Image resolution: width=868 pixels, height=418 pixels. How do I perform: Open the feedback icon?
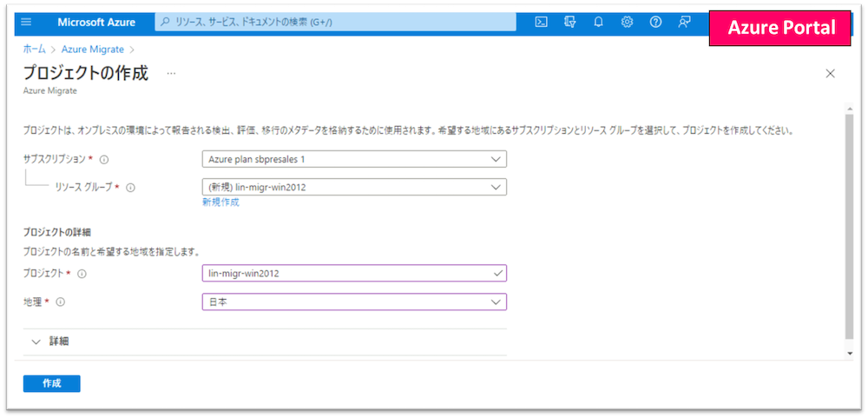click(x=685, y=23)
